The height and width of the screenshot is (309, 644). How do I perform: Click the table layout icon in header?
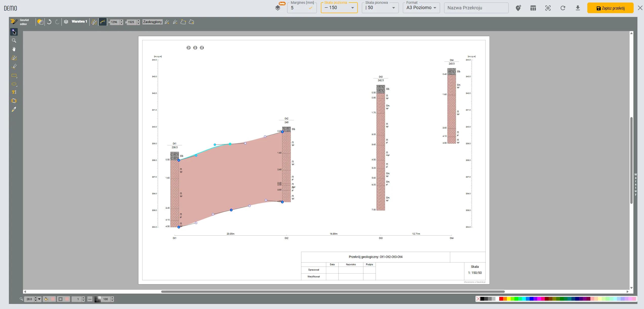tap(533, 8)
